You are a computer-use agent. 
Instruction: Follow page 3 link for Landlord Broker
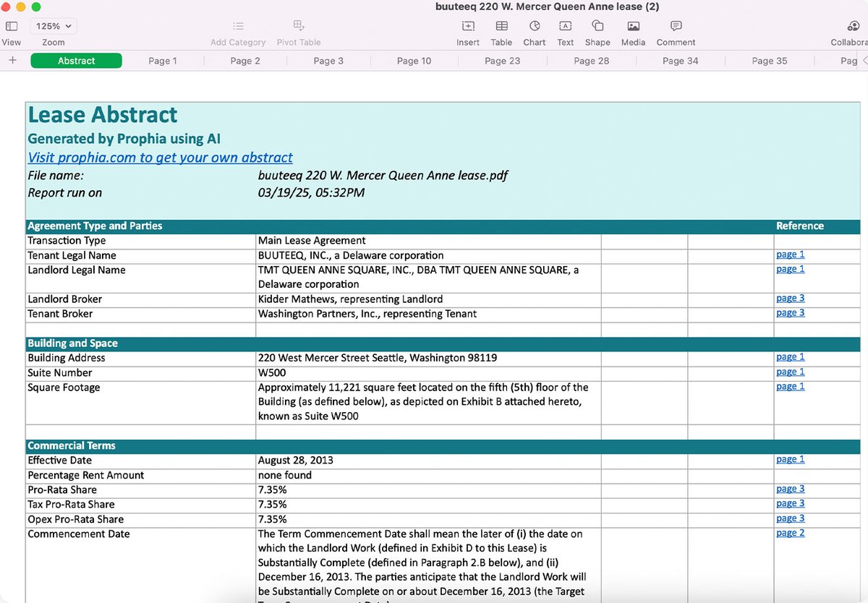pos(790,299)
